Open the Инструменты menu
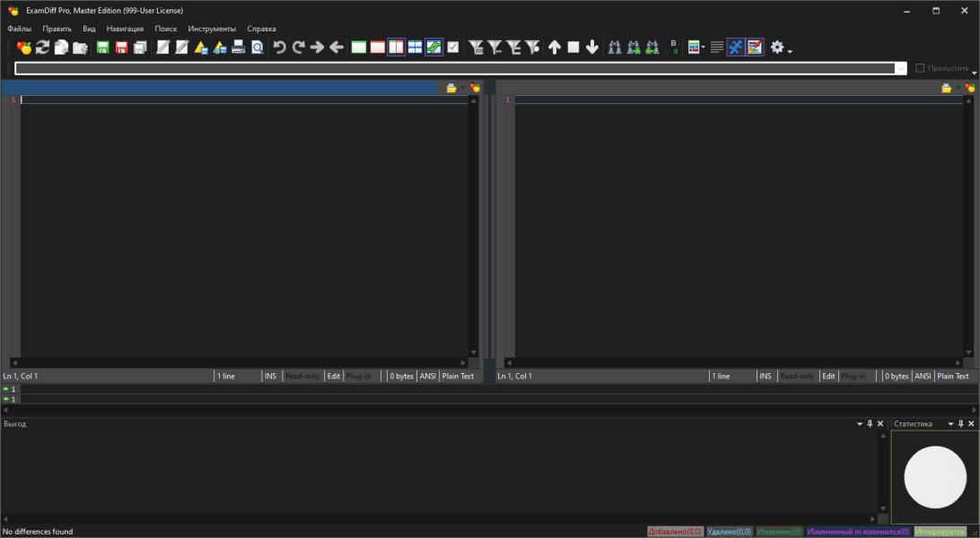Image resolution: width=980 pixels, height=538 pixels. point(212,29)
